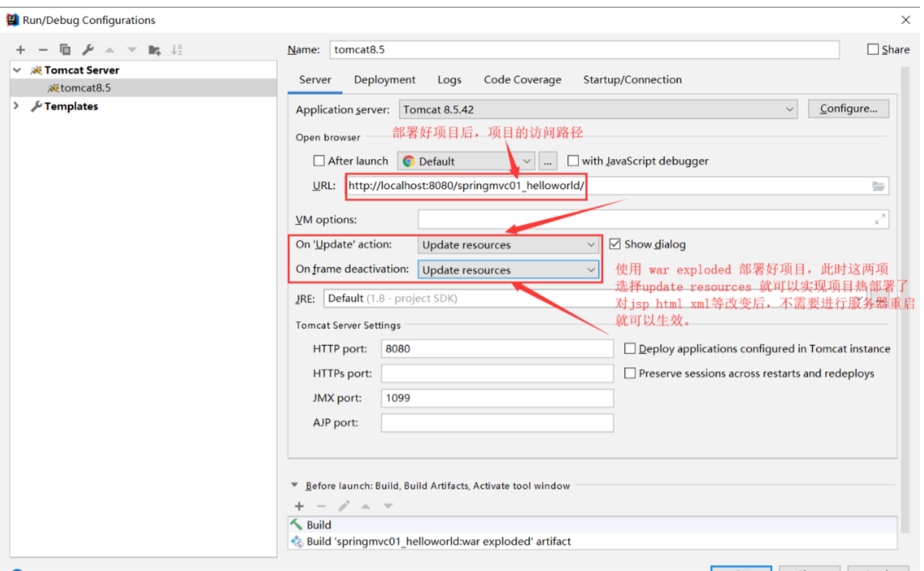This screenshot has height=571, width=924.
Task: Click the HTTPs port field
Action: [x=497, y=373]
